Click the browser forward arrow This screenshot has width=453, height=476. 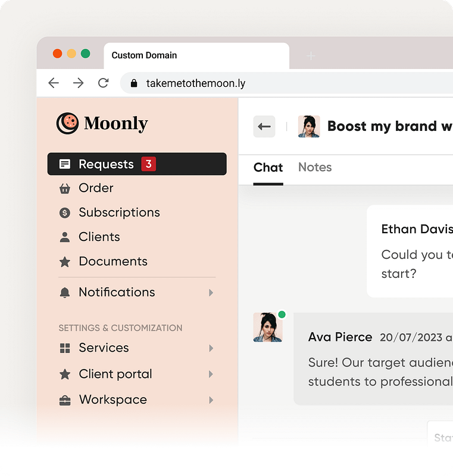79,83
